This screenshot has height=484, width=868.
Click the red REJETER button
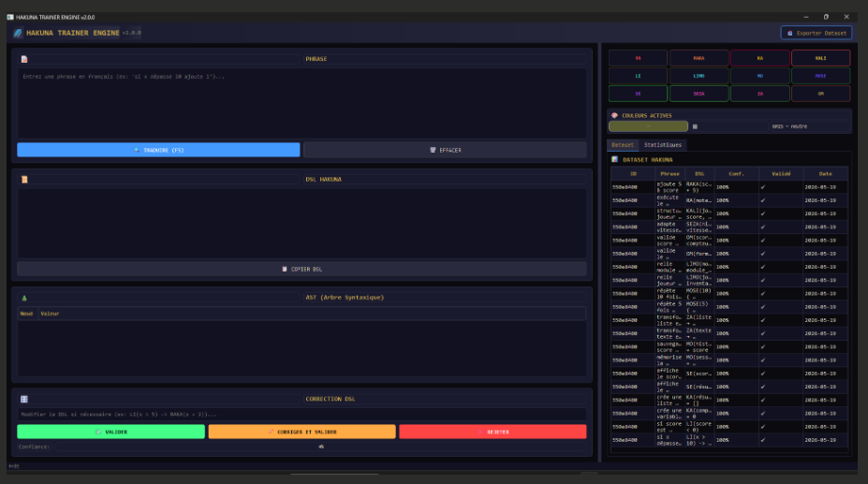pyautogui.click(x=493, y=432)
